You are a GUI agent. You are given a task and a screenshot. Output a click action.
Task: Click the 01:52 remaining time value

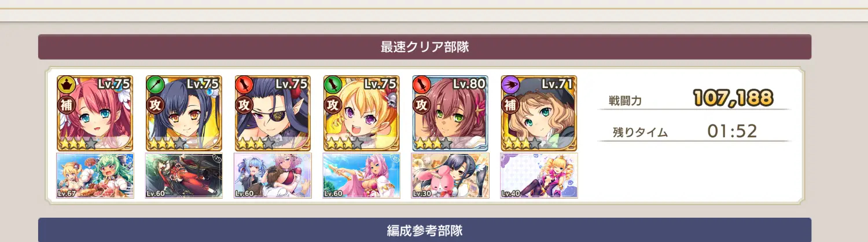pyautogui.click(x=732, y=131)
